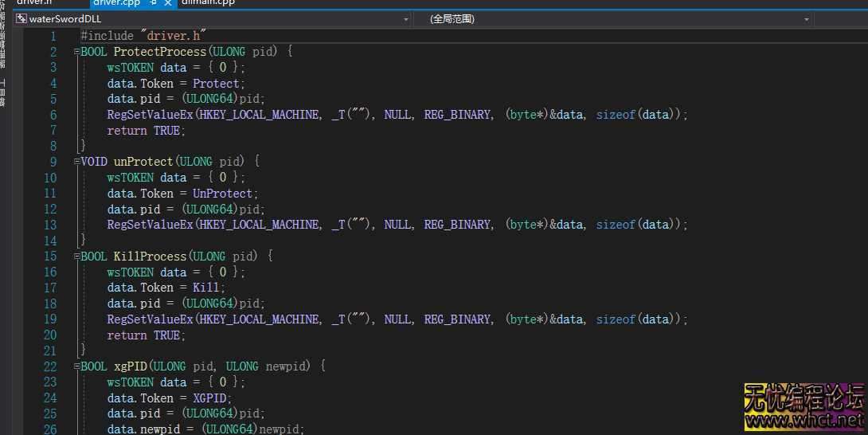The height and width of the screenshot is (435, 868).
Task: Pin the driver.cpp tab
Action: click(153, 3)
